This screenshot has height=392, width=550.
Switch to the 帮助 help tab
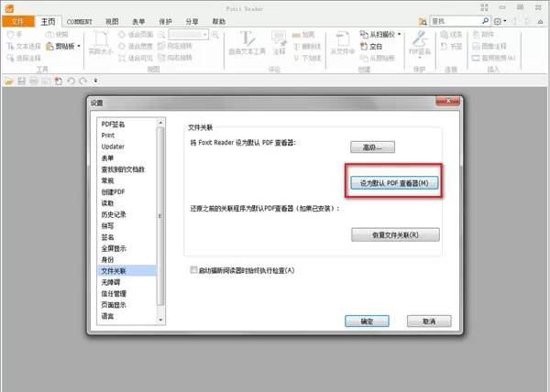[218, 22]
